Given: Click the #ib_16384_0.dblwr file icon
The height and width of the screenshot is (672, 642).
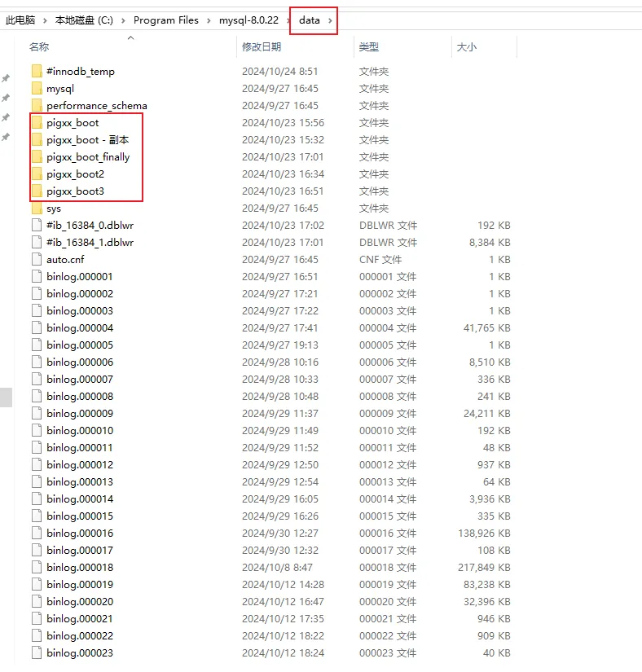Looking at the screenshot, I should 37,226.
